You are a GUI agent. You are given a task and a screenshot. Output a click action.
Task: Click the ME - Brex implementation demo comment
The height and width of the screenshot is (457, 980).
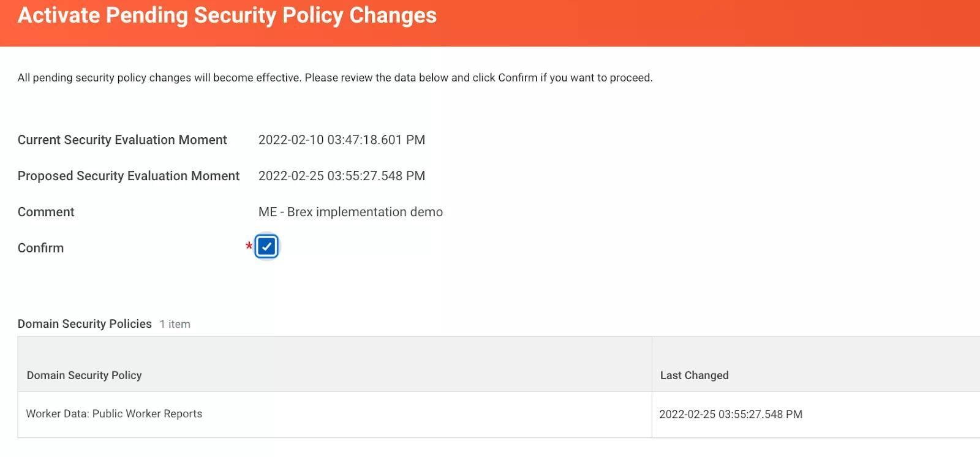click(350, 213)
